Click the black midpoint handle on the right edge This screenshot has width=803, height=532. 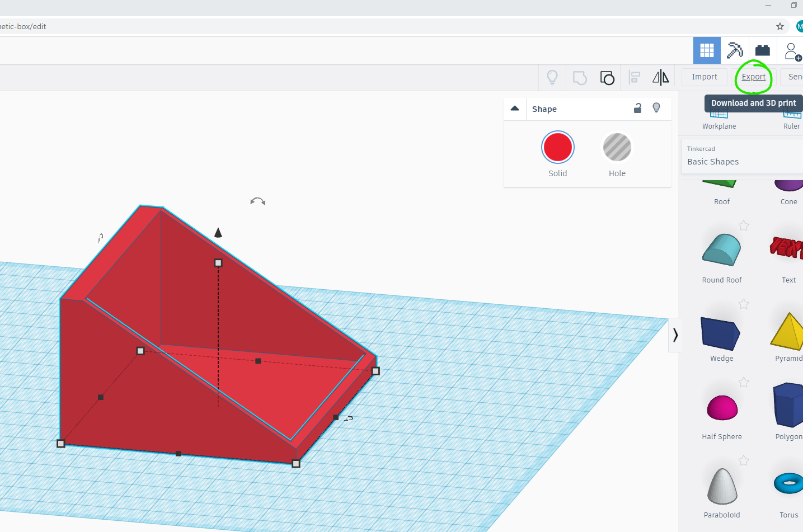point(336,417)
